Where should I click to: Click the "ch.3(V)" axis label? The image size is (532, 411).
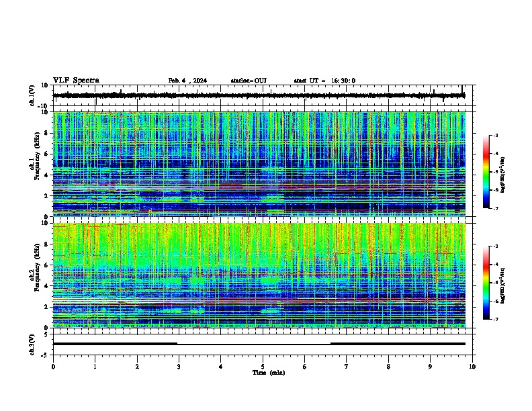click(x=32, y=345)
